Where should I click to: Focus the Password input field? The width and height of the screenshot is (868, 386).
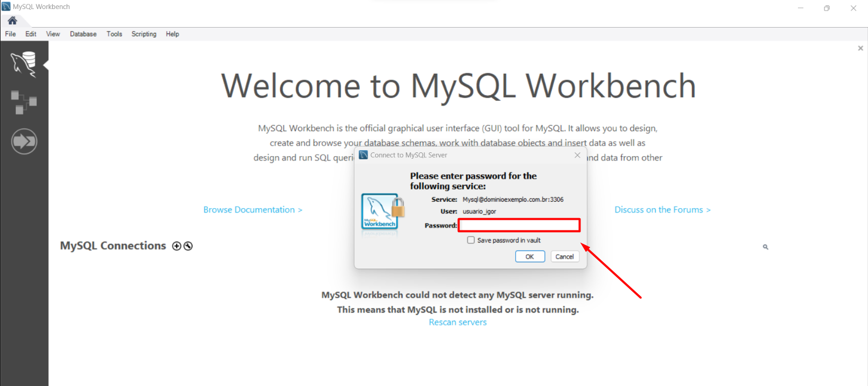[519, 225]
